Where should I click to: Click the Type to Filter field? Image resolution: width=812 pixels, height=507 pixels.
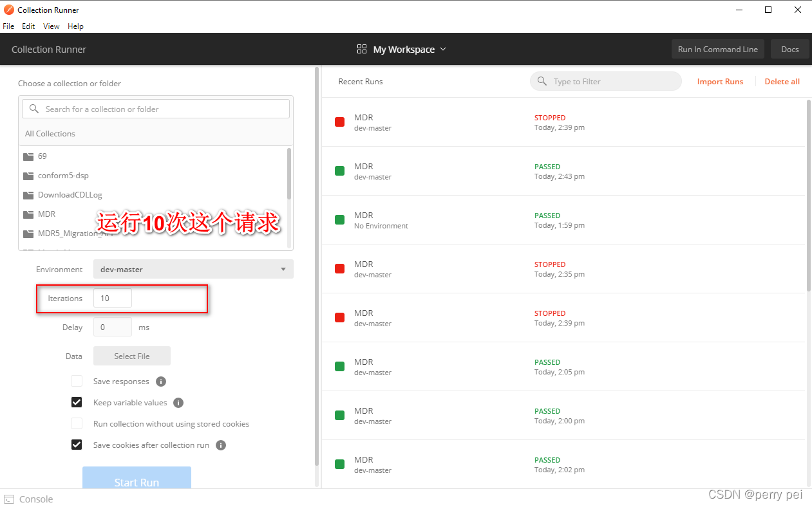pyautogui.click(x=606, y=81)
